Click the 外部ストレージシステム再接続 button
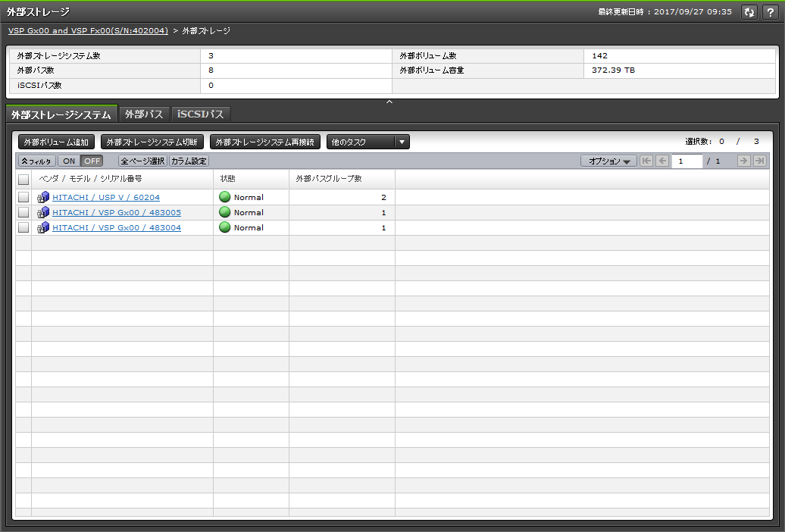This screenshot has width=785, height=532. 265,142
